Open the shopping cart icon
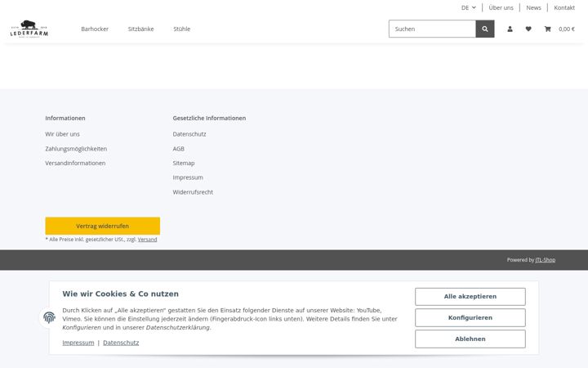The width and height of the screenshot is (588, 368). point(547,29)
